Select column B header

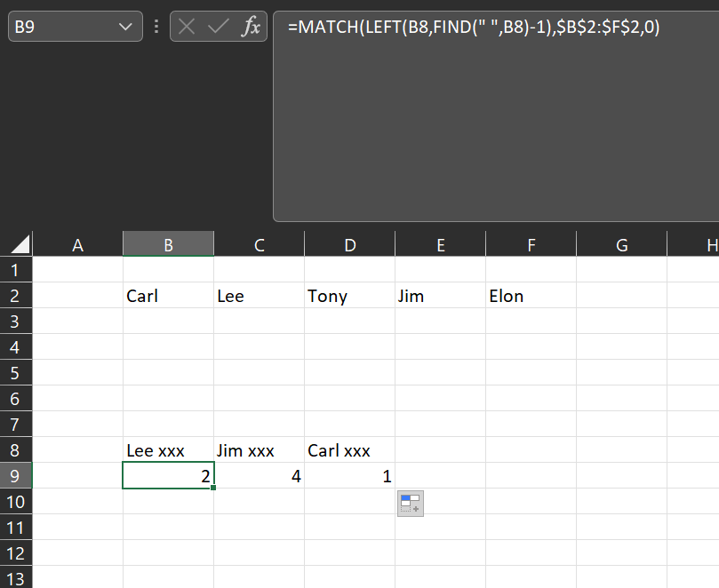coord(168,245)
